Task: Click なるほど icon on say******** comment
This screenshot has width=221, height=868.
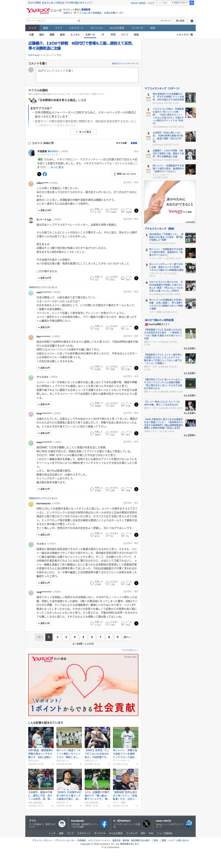Action: pos(107,327)
